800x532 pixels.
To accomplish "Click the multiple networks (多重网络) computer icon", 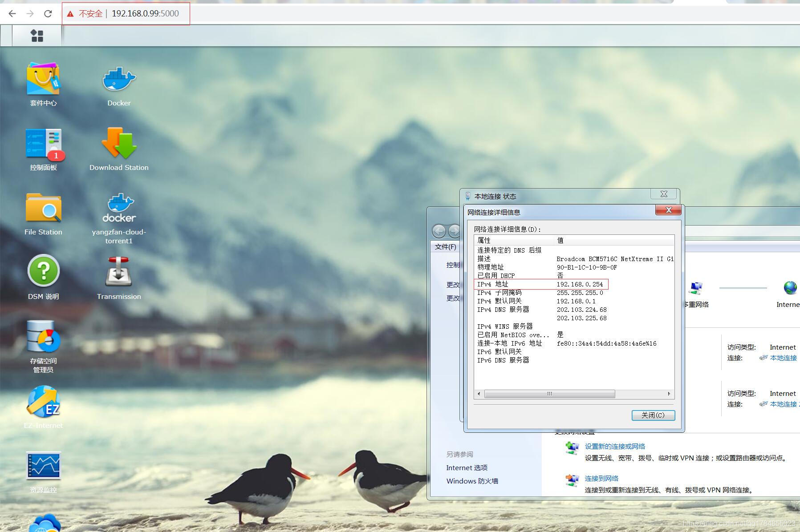I will tap(695, 288).
